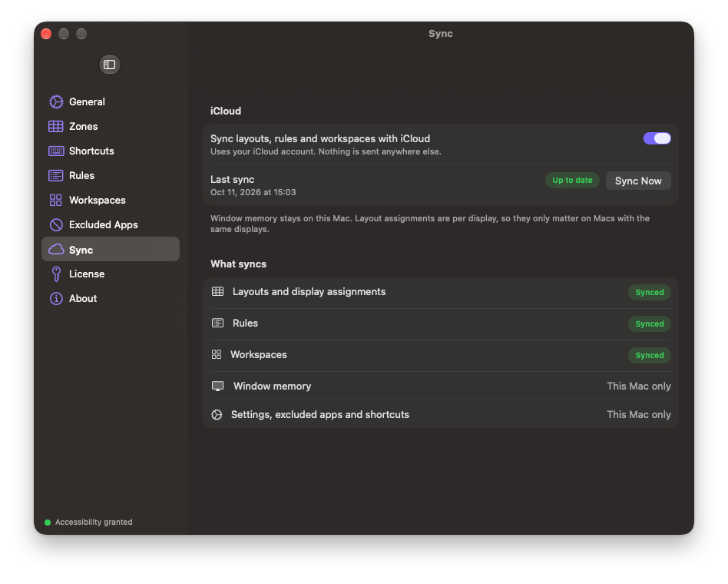This screenshot has width=728, height=584.
Task: Click the Sync Now button
Action: click(638, 181)
